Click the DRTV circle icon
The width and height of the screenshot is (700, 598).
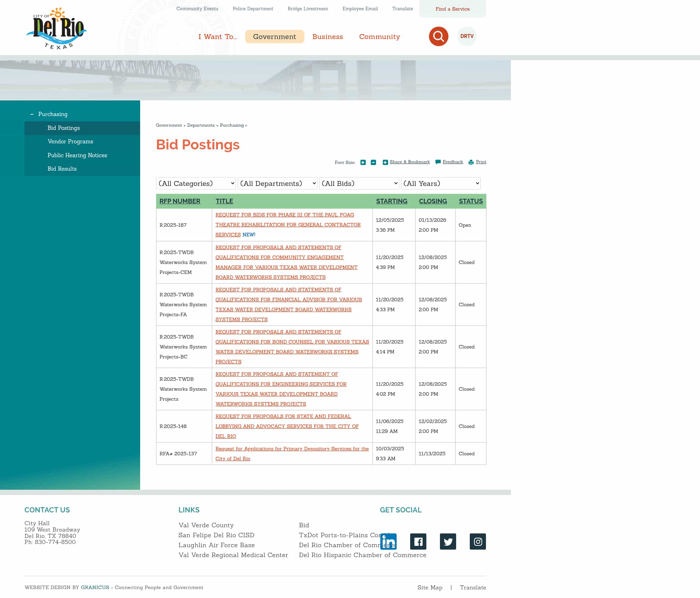pos(467,36)
